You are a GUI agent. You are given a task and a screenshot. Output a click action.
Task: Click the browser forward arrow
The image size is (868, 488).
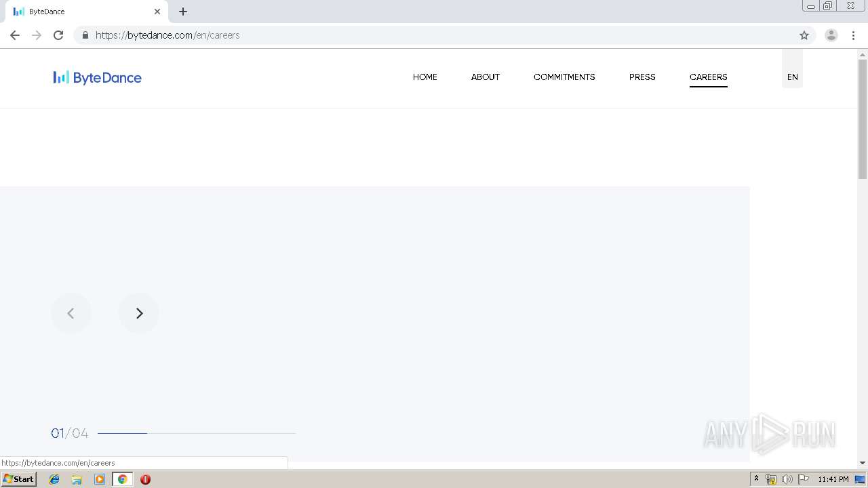37,35
